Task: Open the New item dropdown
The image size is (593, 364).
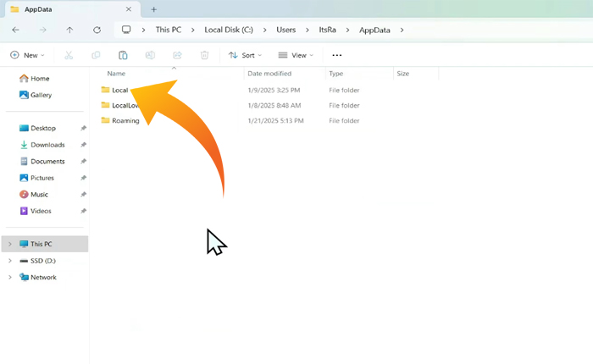Action: pyautogui.click(x=27, y=55)
